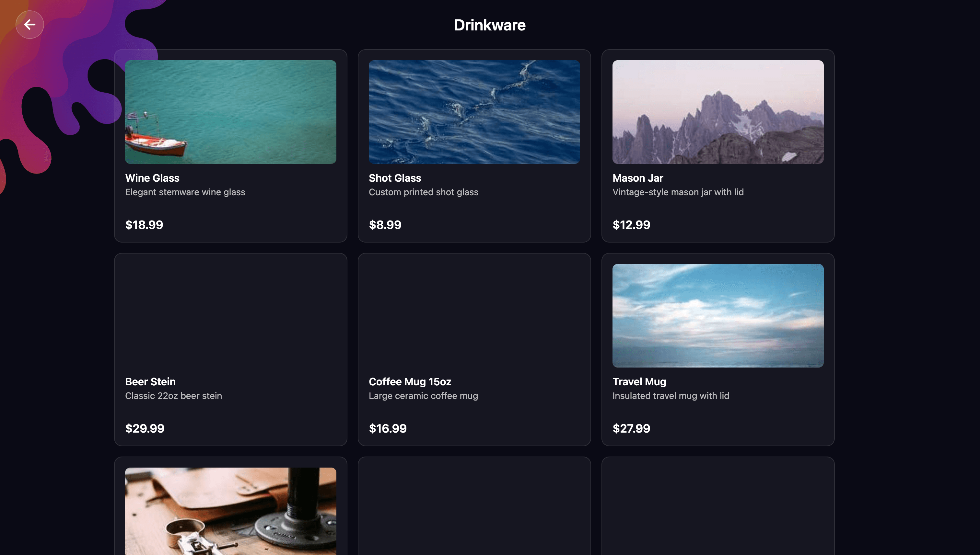Click the back arrow icon
Viewport: 980px width, 555px height.
(29, 25)
